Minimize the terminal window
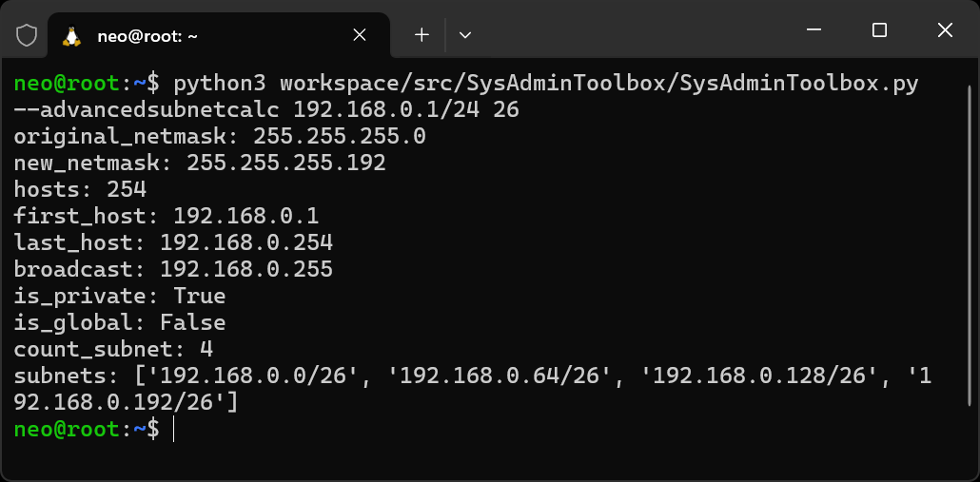The image size is (980, 482). tap(813, 30)
